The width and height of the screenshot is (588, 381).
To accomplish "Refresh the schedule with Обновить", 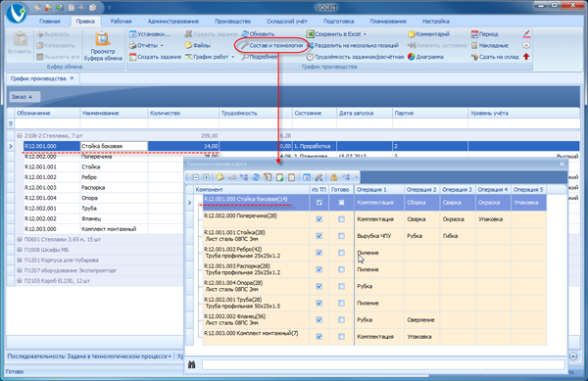I will pyautogui.click(x=258, y=34).
